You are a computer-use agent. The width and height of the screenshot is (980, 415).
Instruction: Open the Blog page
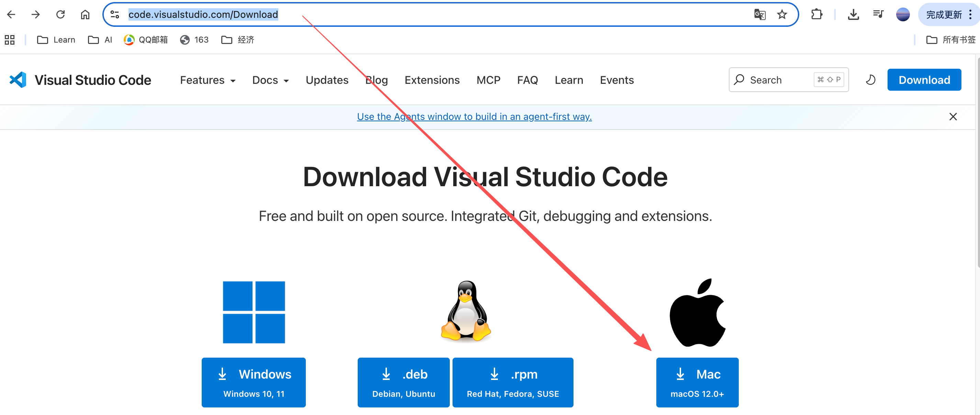click(376, 80)
